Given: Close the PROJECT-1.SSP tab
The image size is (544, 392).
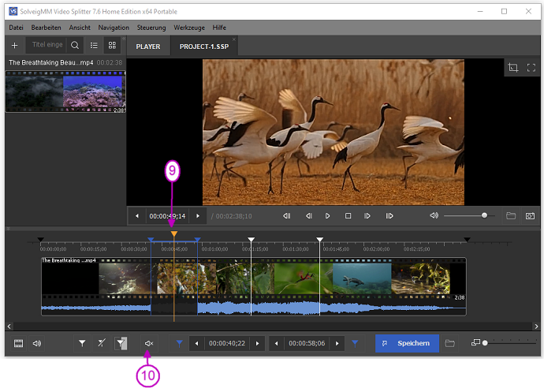Looking at the screenshot, I should (234, 39).
